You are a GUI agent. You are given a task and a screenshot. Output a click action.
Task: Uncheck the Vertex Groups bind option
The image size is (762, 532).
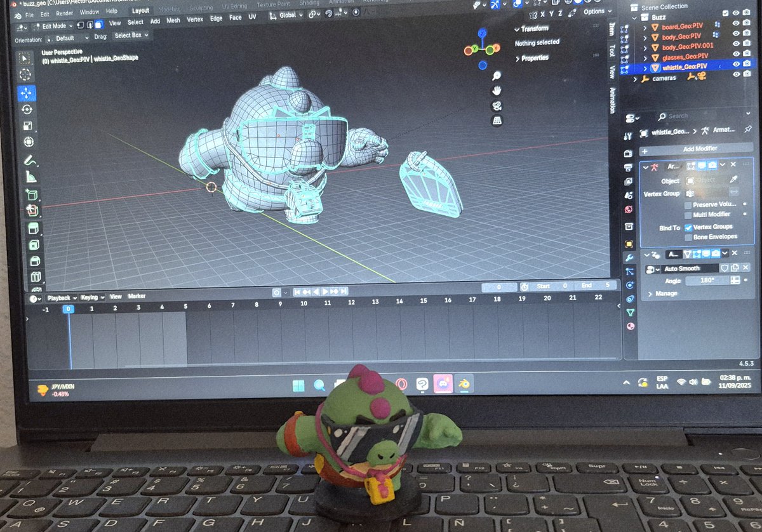pos(688,227)
